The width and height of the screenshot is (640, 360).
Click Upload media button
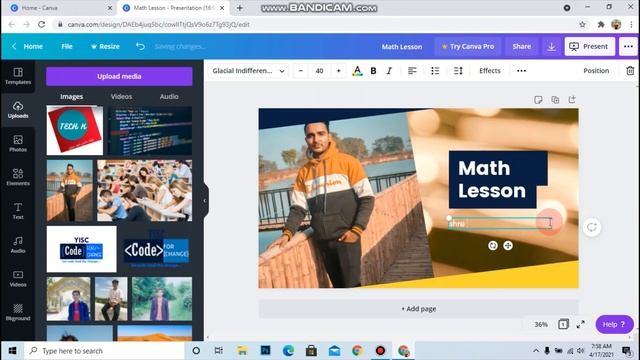pos(119,76)
